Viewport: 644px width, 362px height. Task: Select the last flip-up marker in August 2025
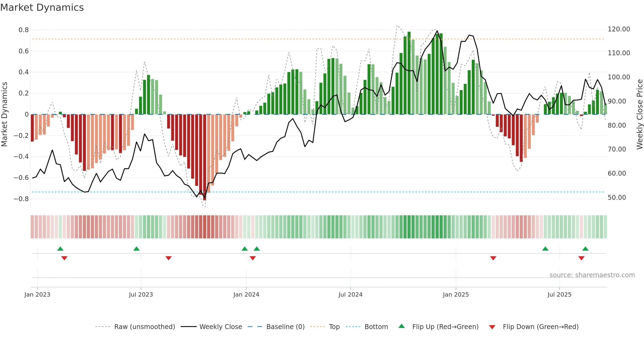[586, 249]
